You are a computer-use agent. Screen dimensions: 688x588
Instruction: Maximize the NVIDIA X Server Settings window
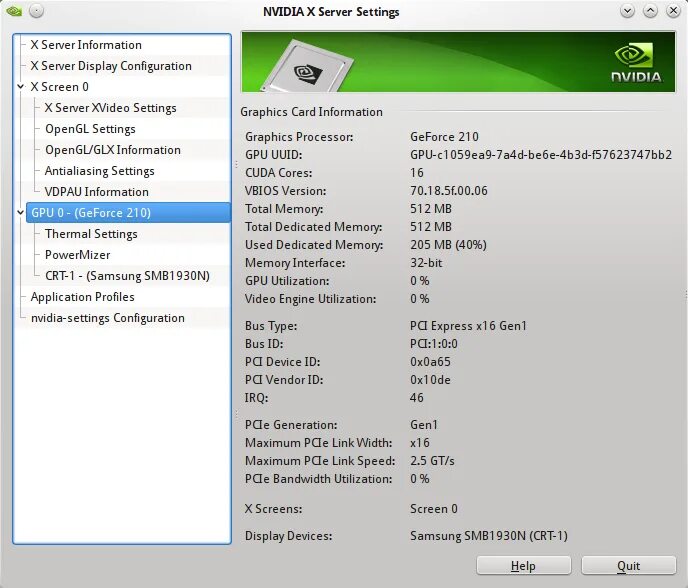(x=650, y=11)
